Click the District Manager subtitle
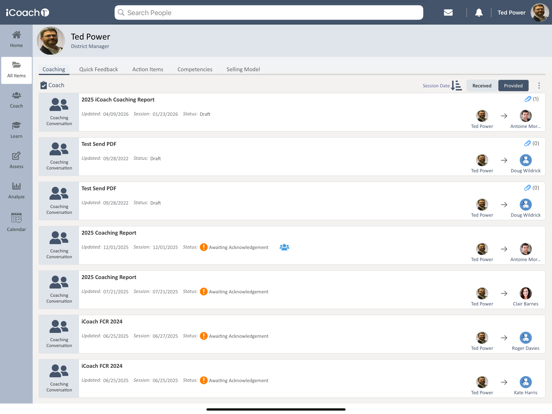Screen dimensions: 552x414 (90, 46)
